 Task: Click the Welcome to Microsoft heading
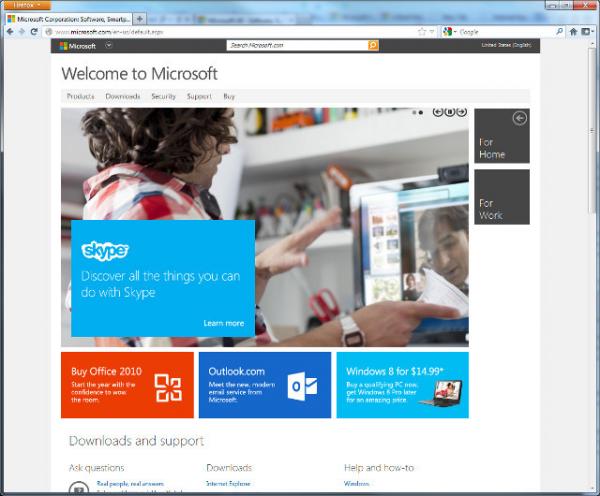[140, 73]
